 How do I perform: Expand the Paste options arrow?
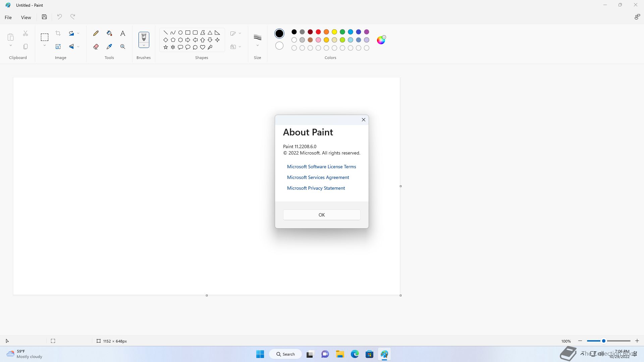11,46
